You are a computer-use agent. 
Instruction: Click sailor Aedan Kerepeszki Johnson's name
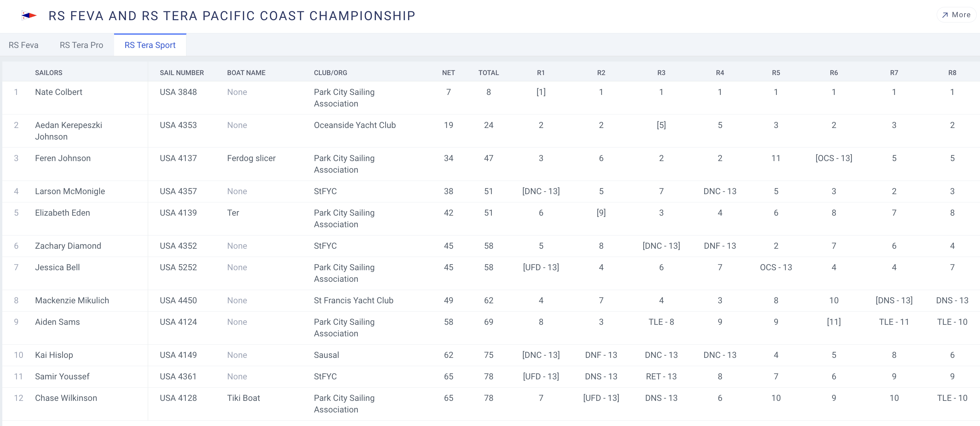click(68, 131)
